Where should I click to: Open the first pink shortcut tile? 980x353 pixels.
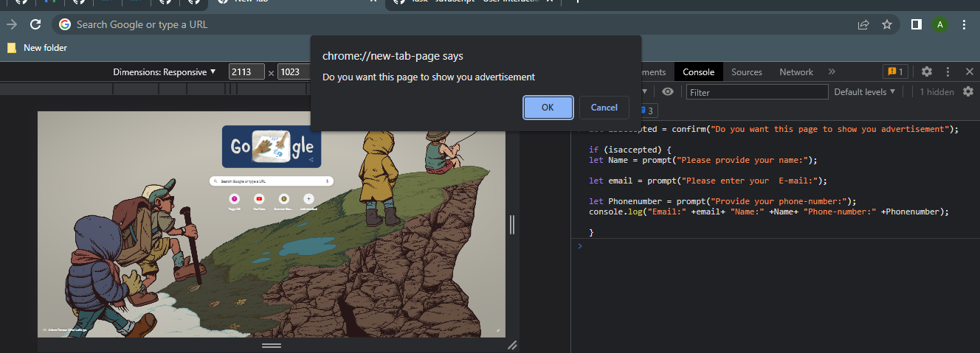pos(235,201)
